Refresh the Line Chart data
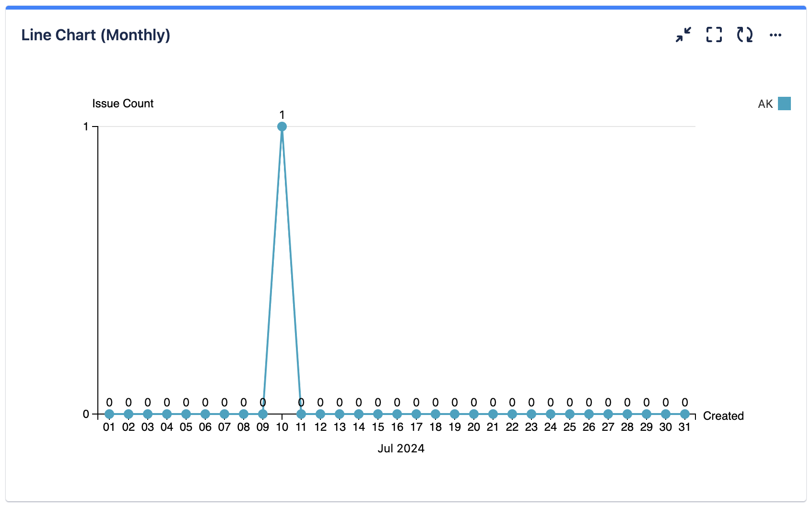 click(745, 35)
